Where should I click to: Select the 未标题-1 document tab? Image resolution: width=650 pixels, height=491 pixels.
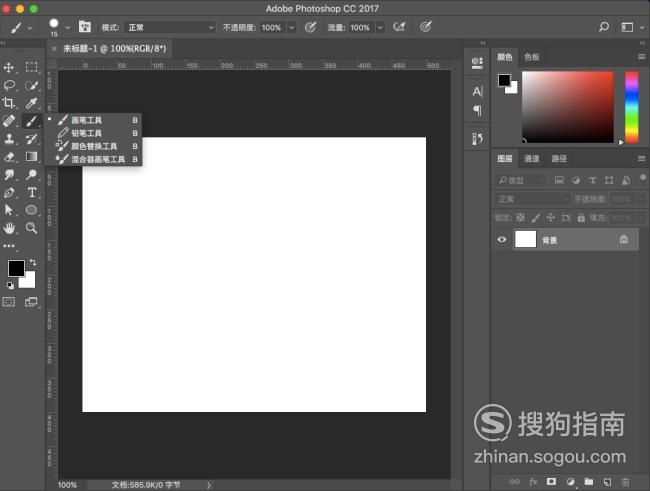[114, 49]
